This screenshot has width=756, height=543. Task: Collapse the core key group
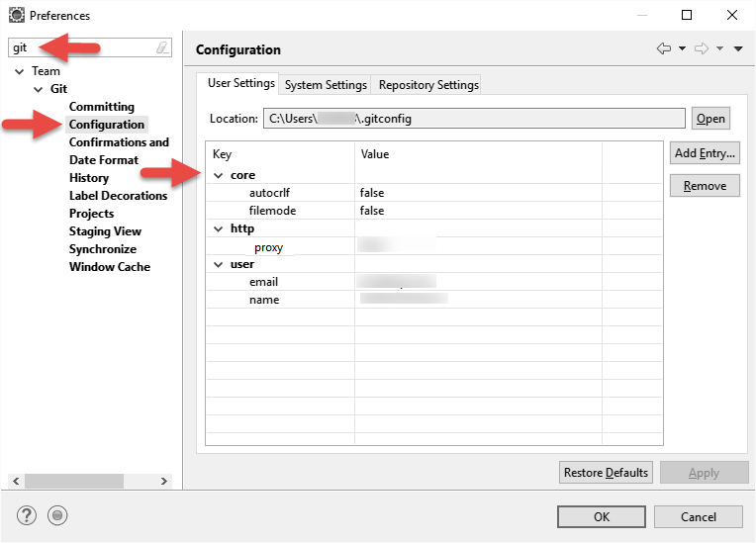pos(219,175)
